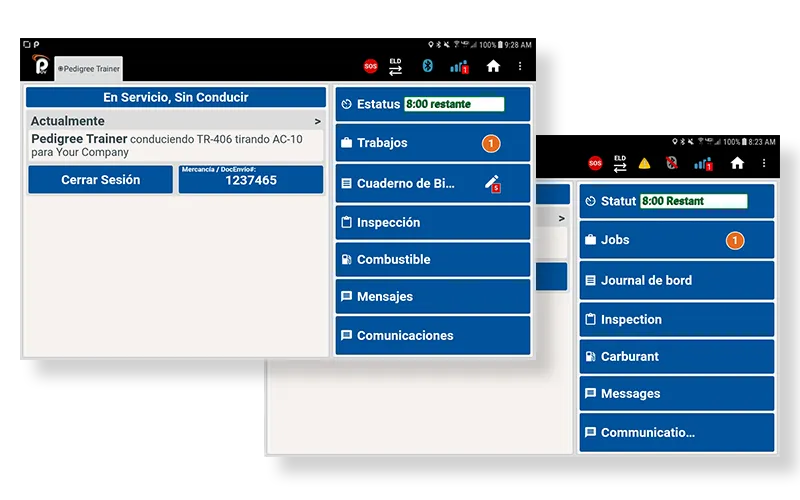Tap the disabled Bluetooth icon in French window
This screenshot has height=500, width=800.
point(672,163)
